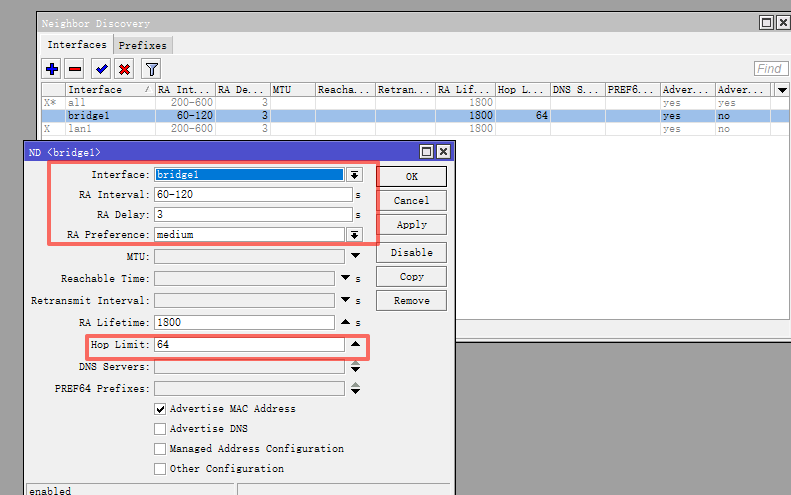
Task: Sort by the MTU column header
Action: pyautogui.click(x=293, y=90)
